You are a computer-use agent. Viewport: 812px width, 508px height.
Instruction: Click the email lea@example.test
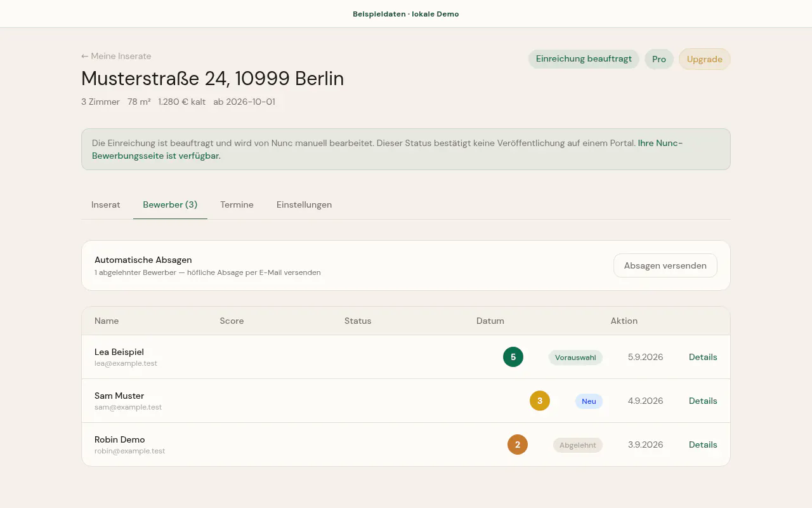(126, 363)
